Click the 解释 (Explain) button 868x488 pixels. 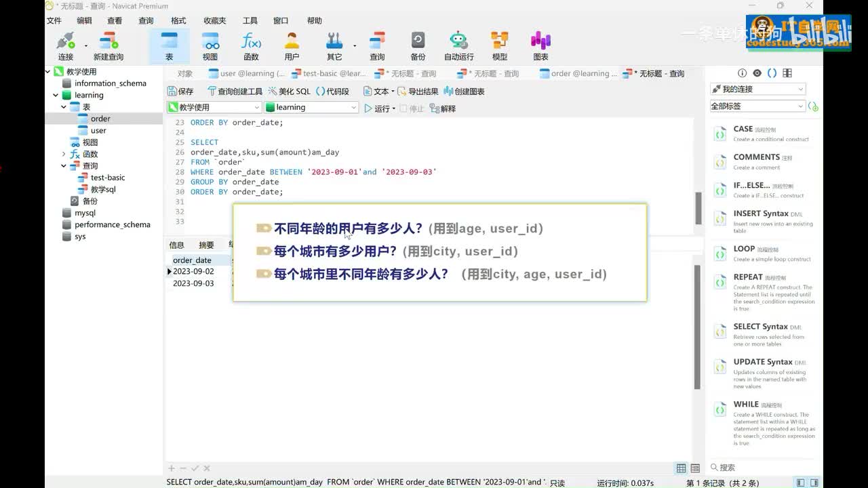tap(443, 108)
